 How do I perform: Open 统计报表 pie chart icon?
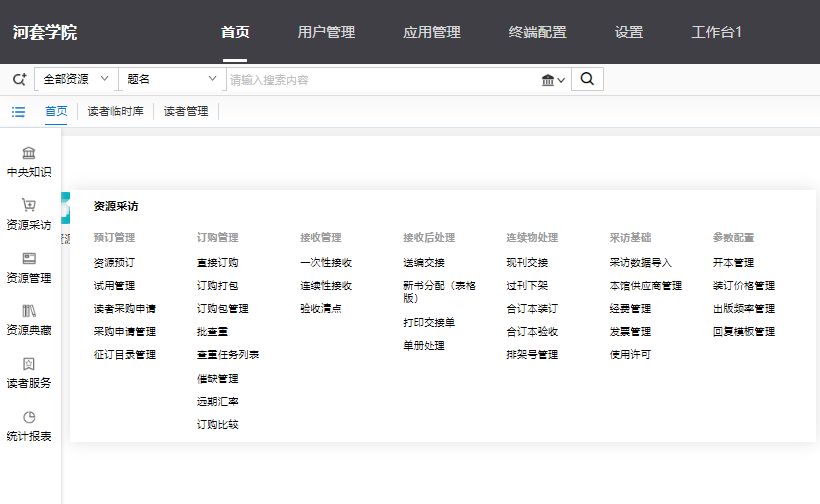pyautogui.click(x=29, y=418)
